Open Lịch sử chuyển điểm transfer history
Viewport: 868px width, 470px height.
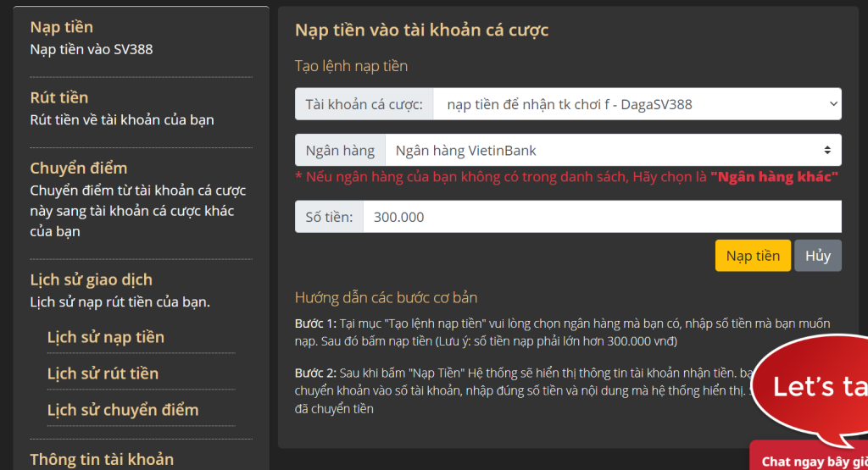[x=123, y=410]
